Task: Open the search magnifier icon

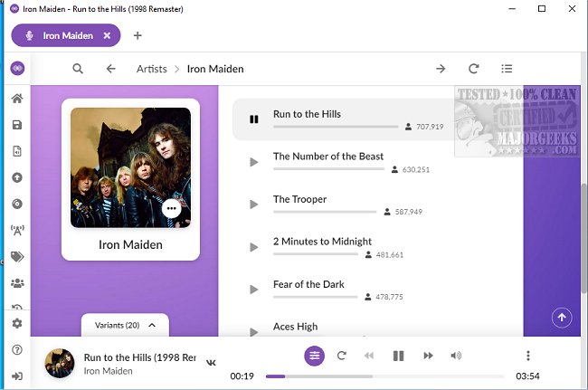Action: [x=78, y=69]
